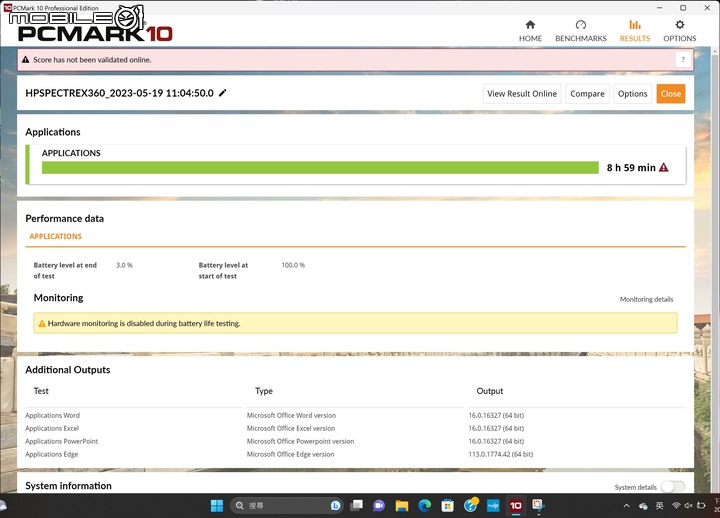Edit the result name with pencil icon
The width and height of the screenshot is (720, 518).
click(x=223, y=93)
